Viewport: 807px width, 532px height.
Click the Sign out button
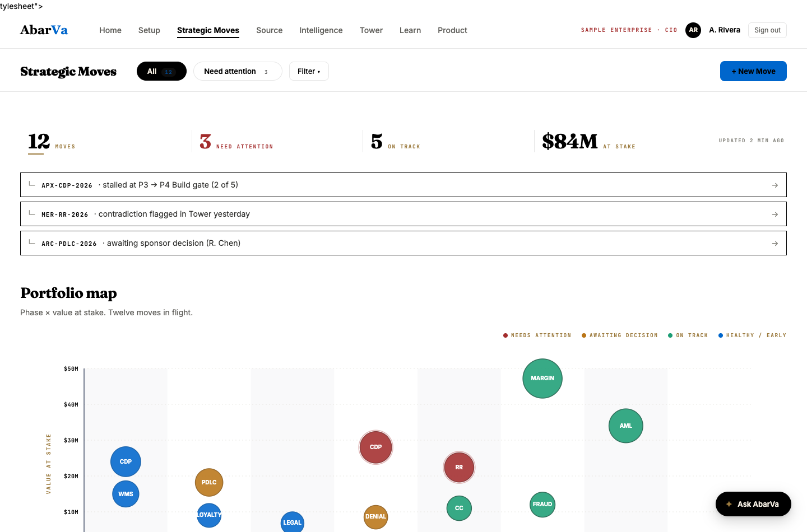(x=767, y=30)
